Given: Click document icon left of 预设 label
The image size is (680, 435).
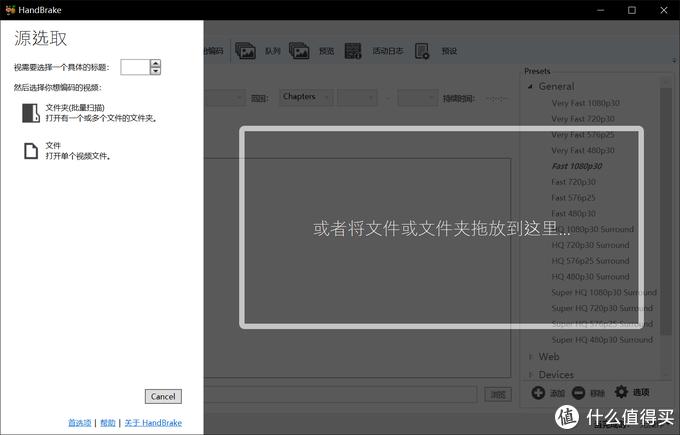Looking at the screenshot, I should (x=422, y=51).
